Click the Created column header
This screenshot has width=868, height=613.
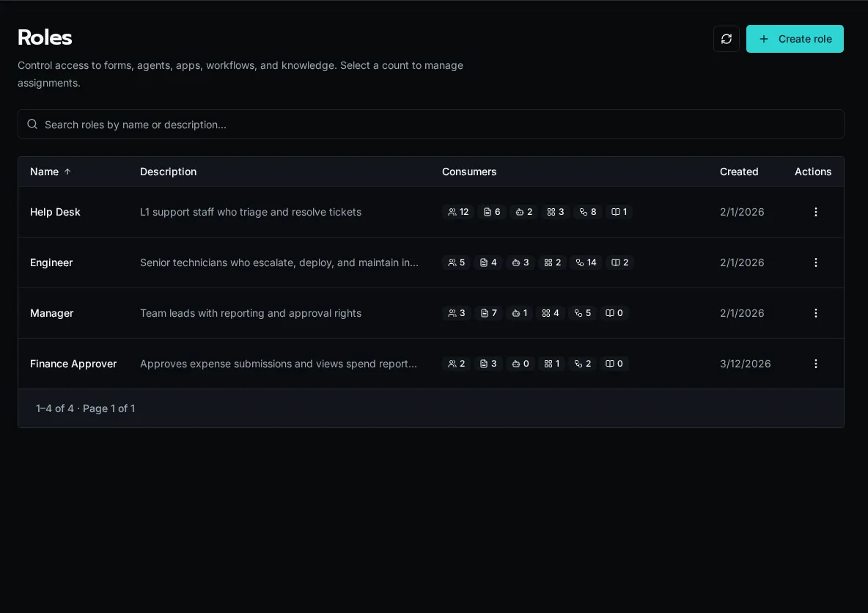coord(738,172)
